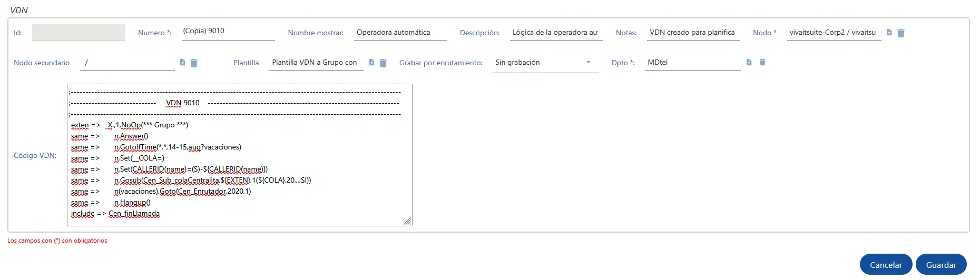The width and height of the screenshot is (980, 280).
Task: Click the GotoIfTime line in the code
Action: click(x=156, y=147)
